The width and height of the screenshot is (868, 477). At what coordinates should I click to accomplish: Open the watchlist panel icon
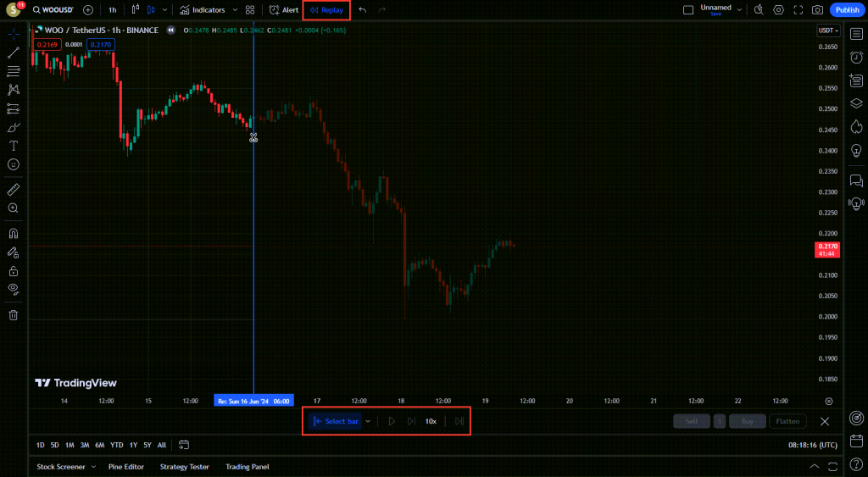coord(856,34)
